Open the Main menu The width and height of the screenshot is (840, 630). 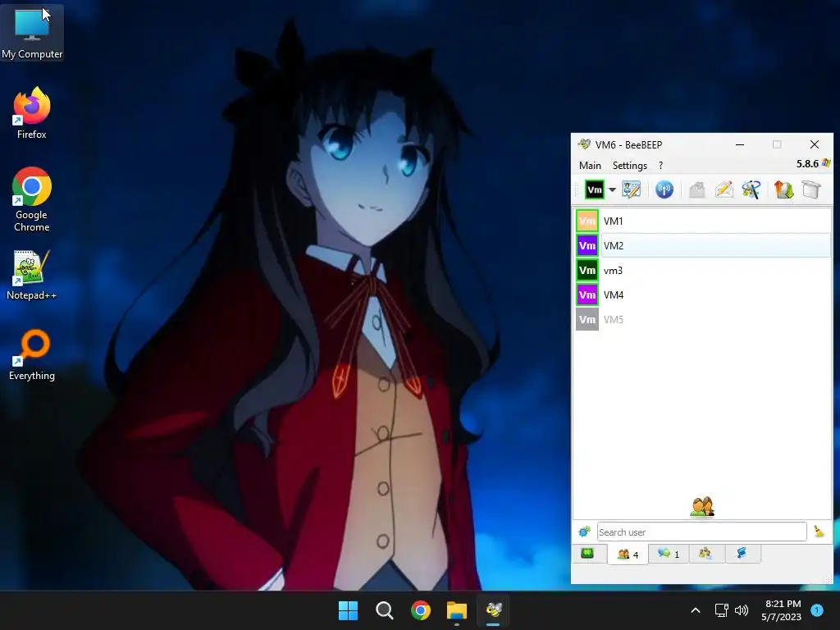click(590, 166)
